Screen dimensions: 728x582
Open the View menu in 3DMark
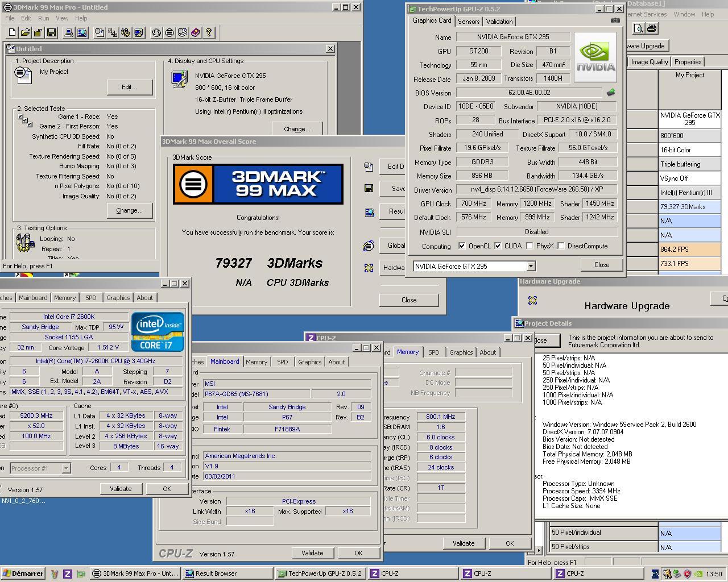click(x=62, y=18)
